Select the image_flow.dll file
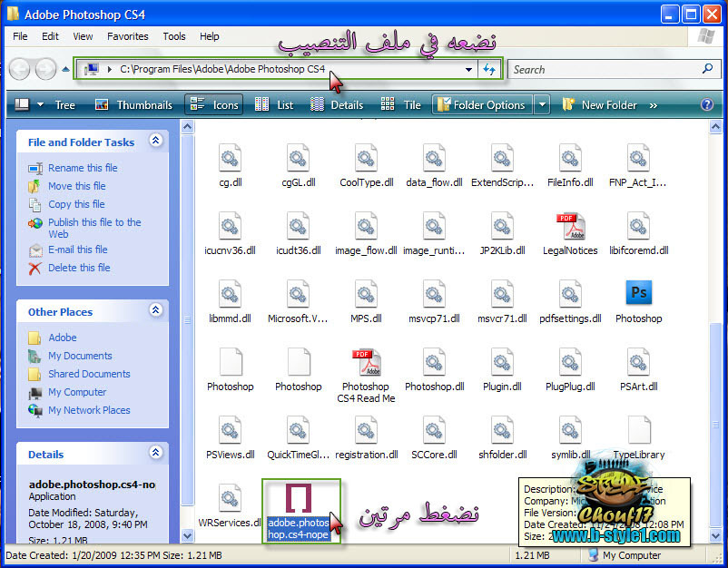Viewport: 728px width, 568px height. 367,234
